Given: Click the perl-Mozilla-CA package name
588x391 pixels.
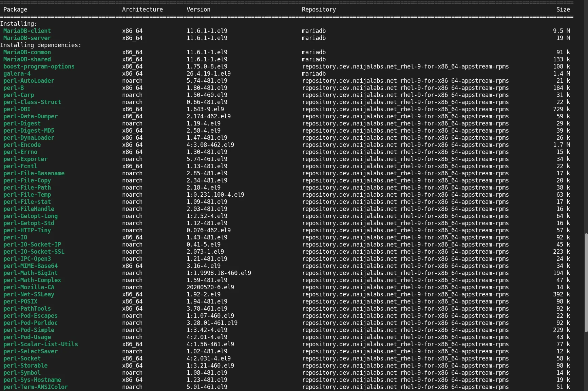Looking at the screenshot, I should [x=29, y=287].
